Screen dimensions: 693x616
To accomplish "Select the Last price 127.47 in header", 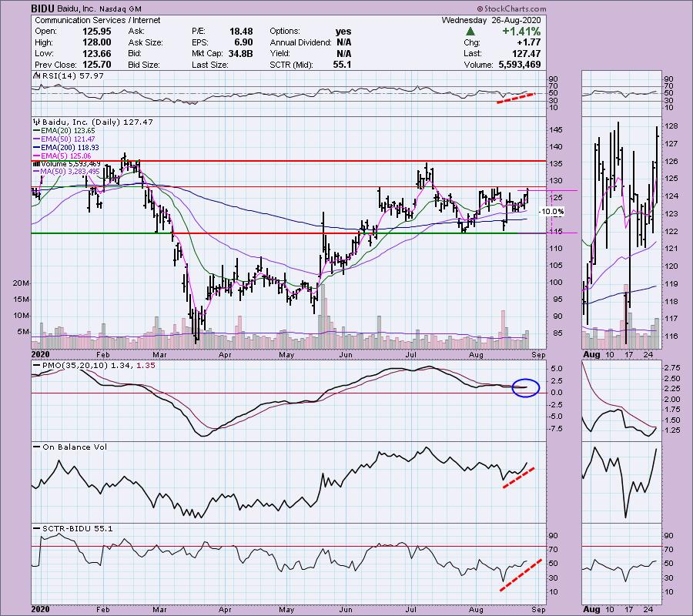I will [526, 53].
